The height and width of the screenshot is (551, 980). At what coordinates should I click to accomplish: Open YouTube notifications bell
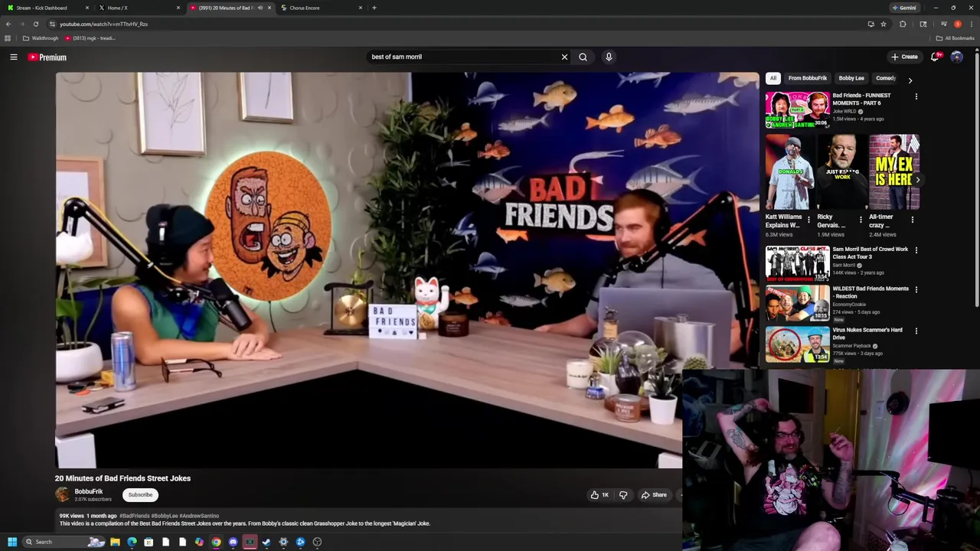pos(935,57)
